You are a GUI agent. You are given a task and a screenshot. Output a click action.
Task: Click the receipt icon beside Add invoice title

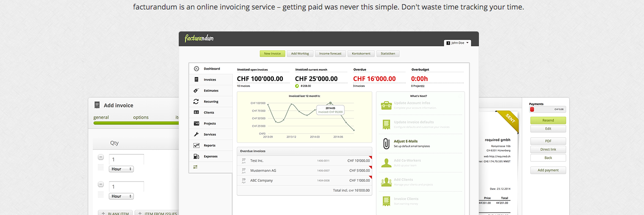tap(97, 105)
